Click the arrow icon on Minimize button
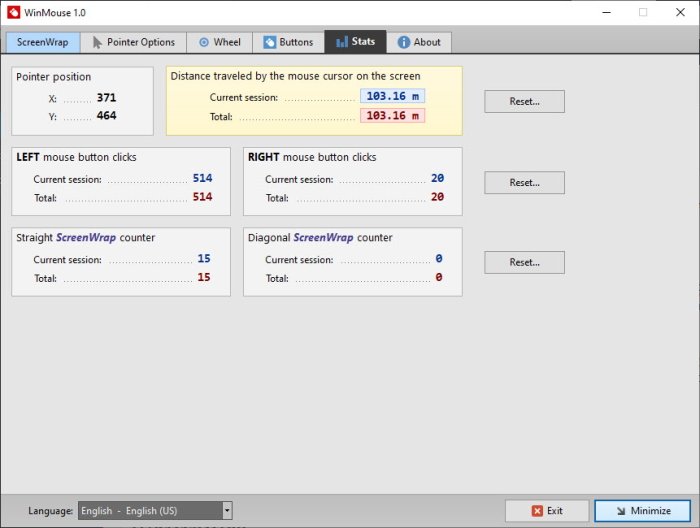 pos(621,511)
